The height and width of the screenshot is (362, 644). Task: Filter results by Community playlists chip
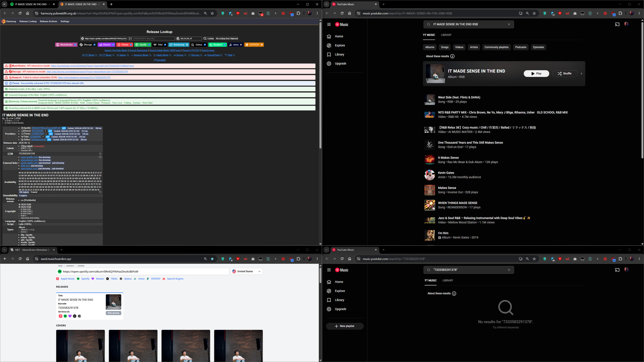[496, 47]
